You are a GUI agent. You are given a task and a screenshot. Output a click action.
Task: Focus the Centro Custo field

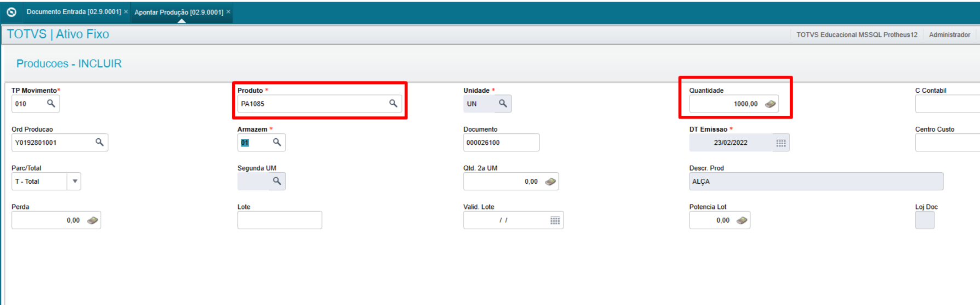947,143
